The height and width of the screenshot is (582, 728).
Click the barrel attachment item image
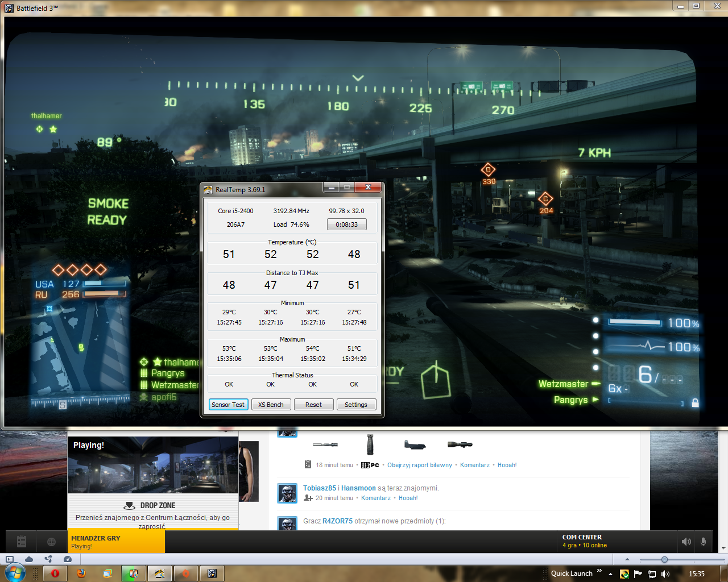click(x=325, y=444)
